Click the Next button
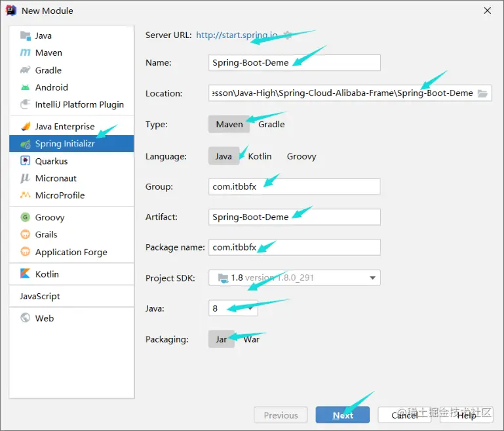This screenshot has width=504, height=431. click(343, 415)
